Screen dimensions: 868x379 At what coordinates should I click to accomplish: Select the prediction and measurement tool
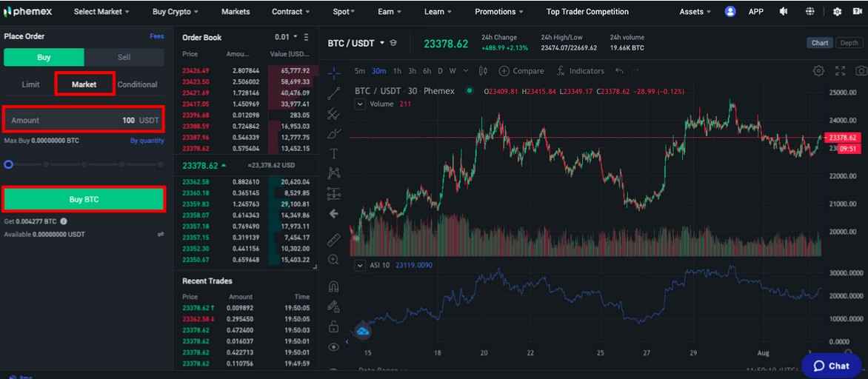(334, 193)
